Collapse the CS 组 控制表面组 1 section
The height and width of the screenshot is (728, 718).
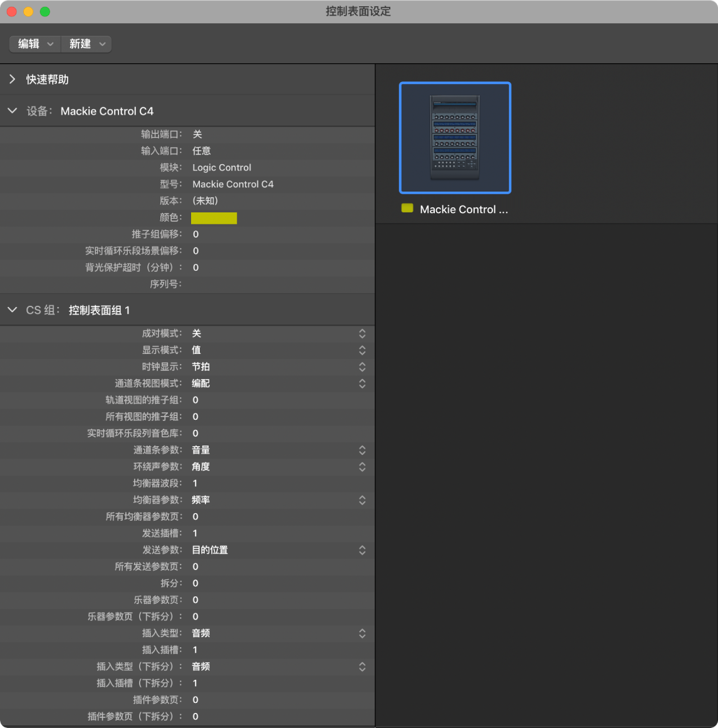(x=13, y=309)
